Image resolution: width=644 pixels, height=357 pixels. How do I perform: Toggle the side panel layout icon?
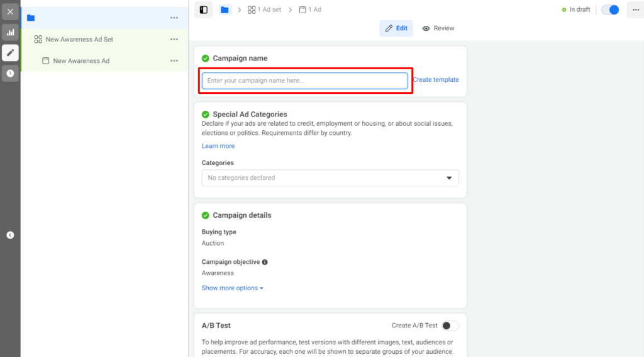point(204,10)
